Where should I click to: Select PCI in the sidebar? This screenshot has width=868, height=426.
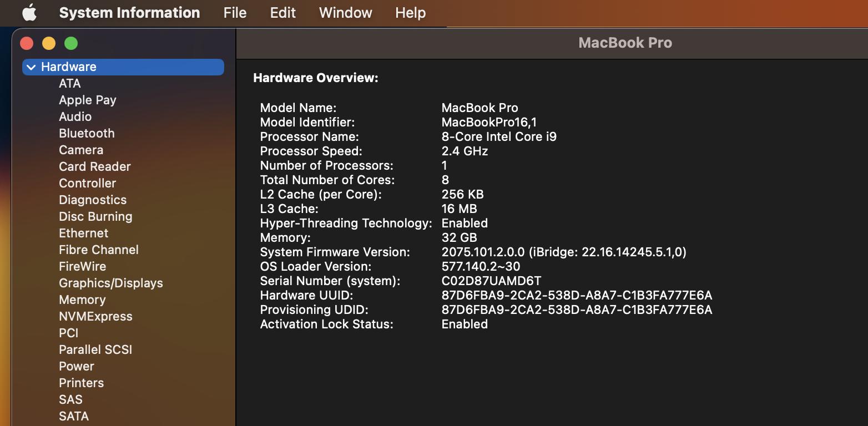(69, 333)
